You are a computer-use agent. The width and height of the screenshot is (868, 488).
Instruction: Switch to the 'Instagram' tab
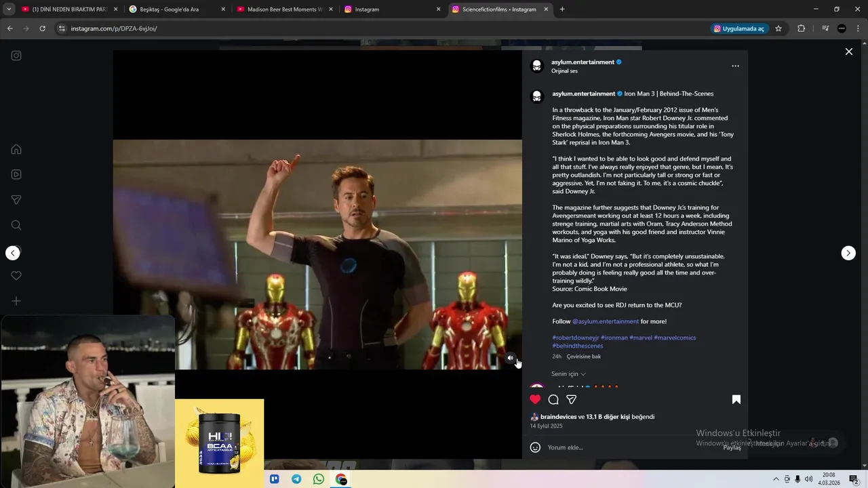pyautogui.click(x=391, y=9)
